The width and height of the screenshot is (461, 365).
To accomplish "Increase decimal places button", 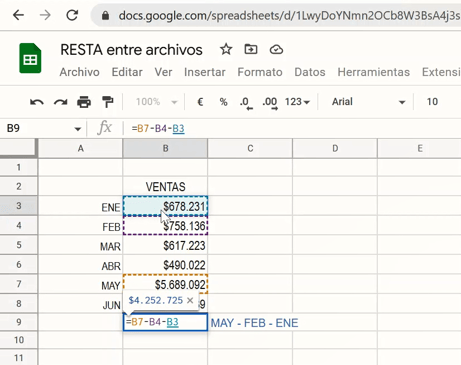I will coord(269,103).
